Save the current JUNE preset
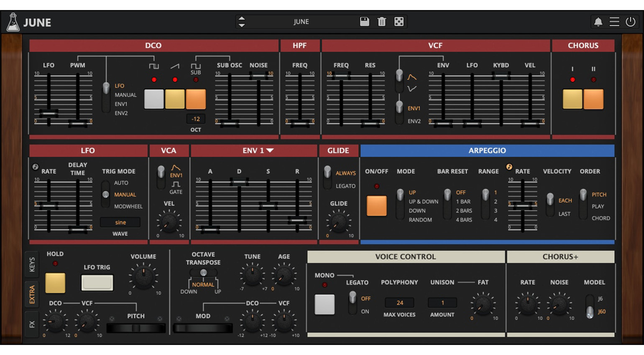 364,22
